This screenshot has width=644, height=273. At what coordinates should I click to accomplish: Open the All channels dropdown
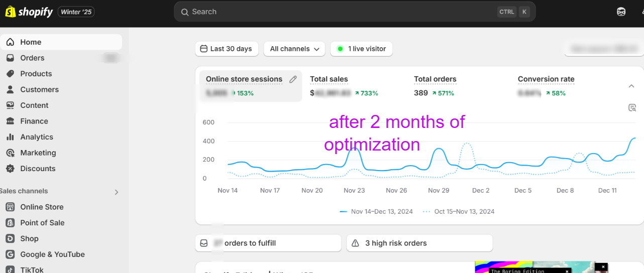(294, 49)
